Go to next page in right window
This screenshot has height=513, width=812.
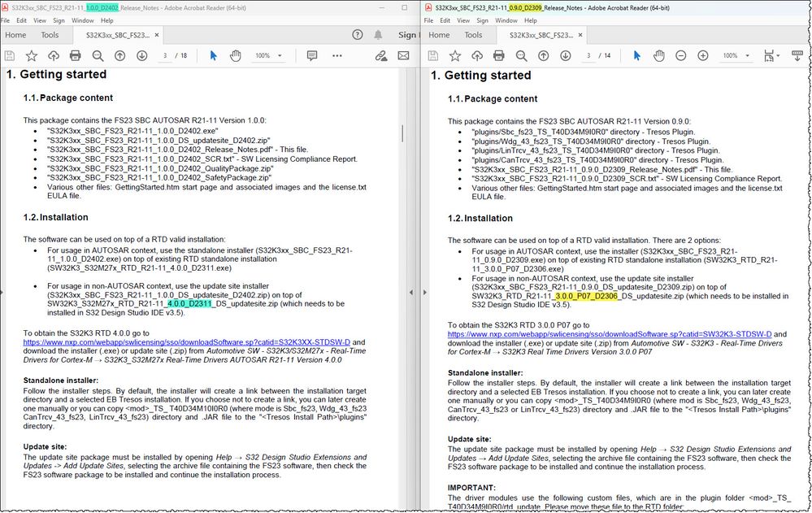(566, 55)
